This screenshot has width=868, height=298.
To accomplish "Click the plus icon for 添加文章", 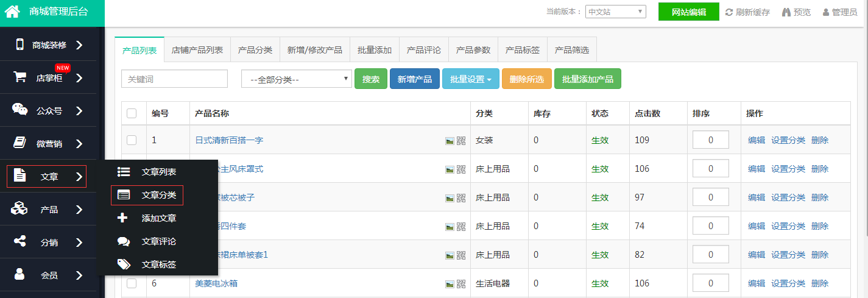I will click(123, 218).
